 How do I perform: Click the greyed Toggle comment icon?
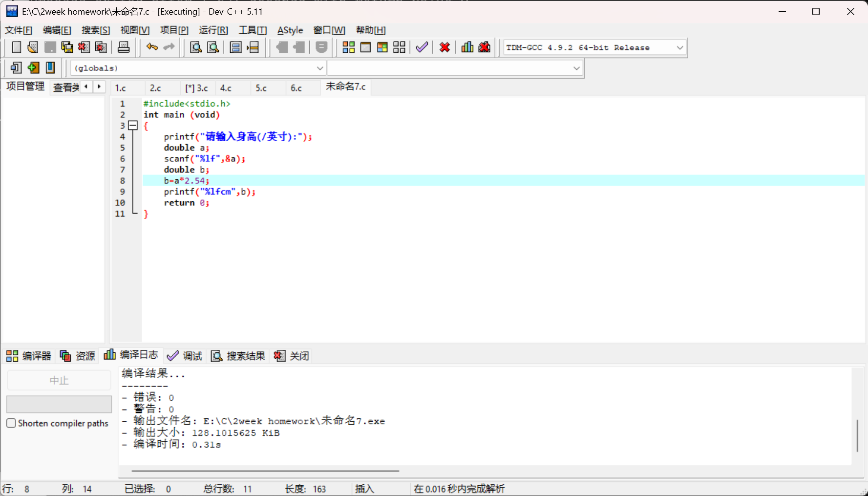pos(321,47)
